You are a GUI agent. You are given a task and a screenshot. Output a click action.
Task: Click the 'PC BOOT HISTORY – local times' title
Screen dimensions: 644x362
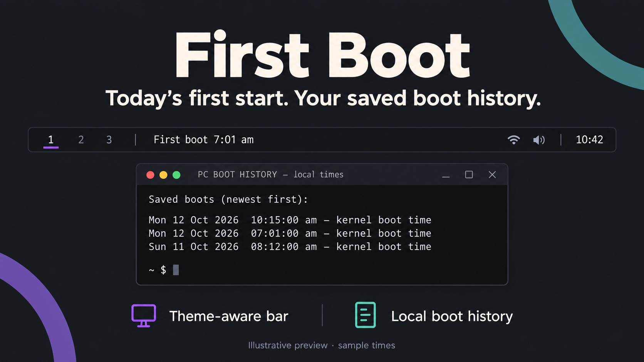270,175
